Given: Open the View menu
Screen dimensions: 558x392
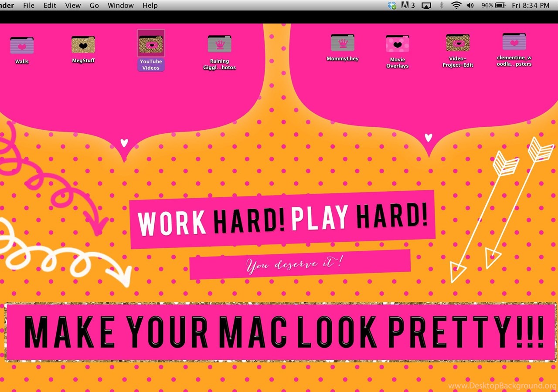Looking at the screenshot, I should (73, 5).
